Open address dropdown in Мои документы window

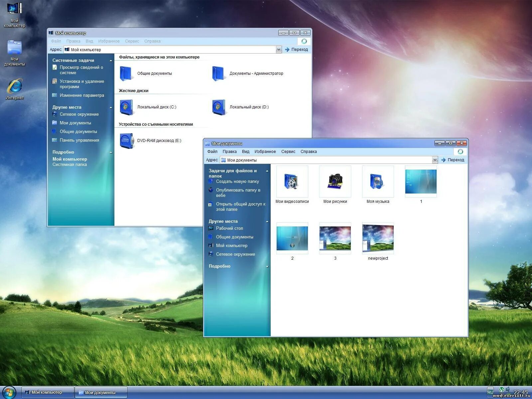coord(435,160)
